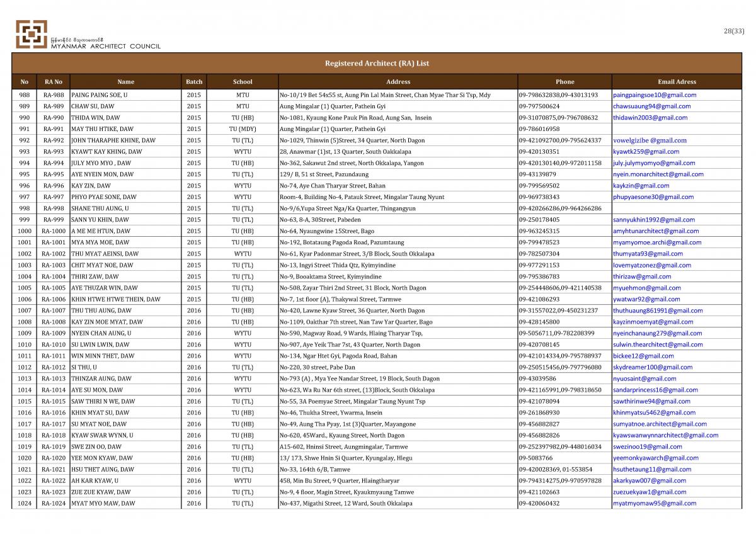Open kayzinmoemyat@gmail.com link
The image size is (756, 534).
pos(653,322)
